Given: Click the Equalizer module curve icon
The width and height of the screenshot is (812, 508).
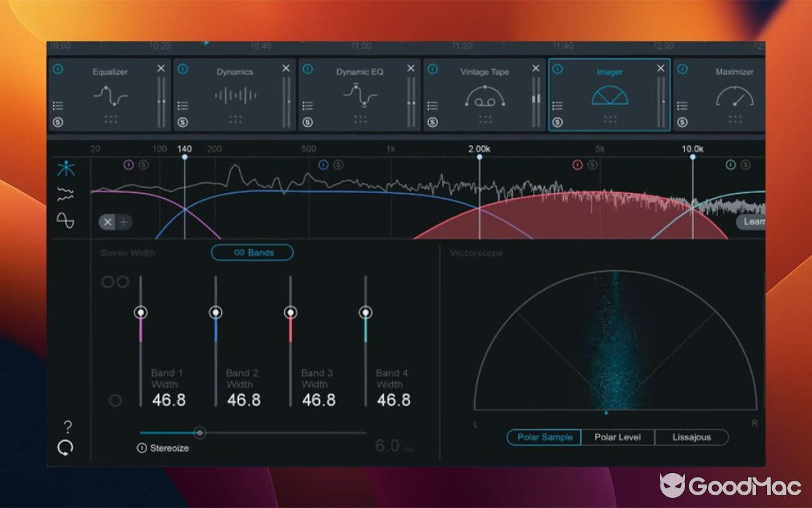Looking at the screenshot, I should pos(110,95).
